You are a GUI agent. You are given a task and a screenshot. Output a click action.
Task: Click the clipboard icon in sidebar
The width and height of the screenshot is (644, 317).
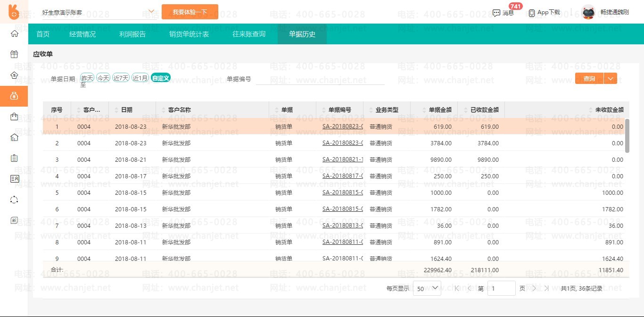14,158
